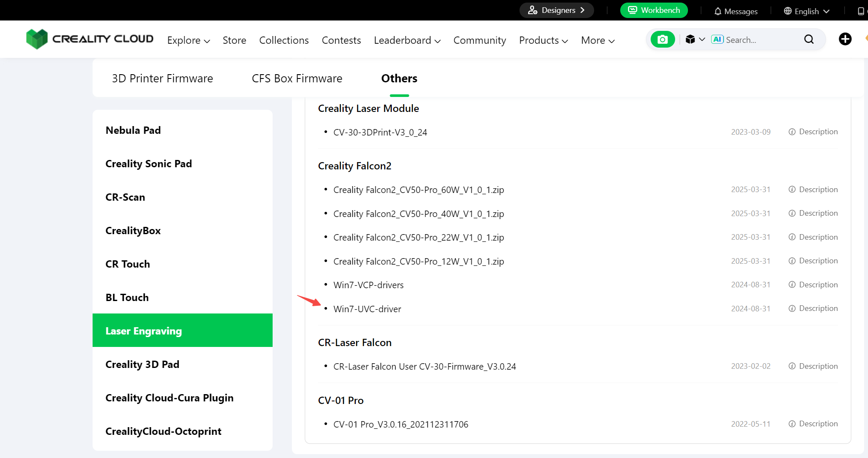Viewport: 868px width, 458px height.
Task: Click info icon beside Win7-UVC-driver Description
Action: [x=792, y=308]
